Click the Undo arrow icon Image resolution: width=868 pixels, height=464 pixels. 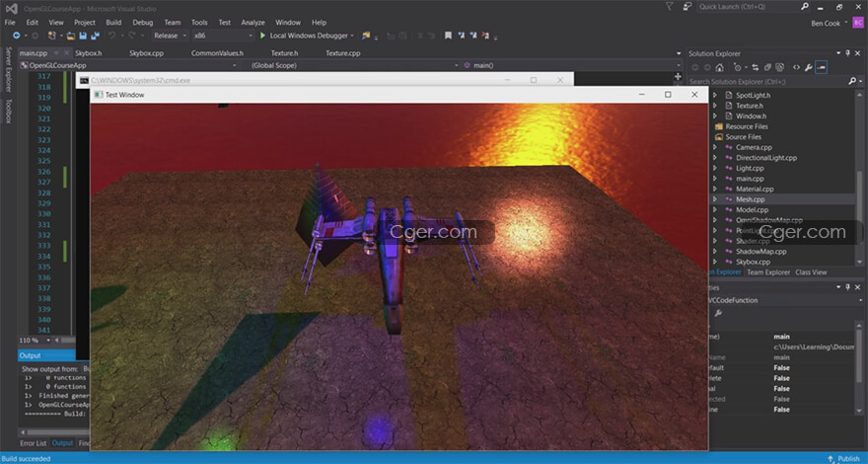click(111, 36)
